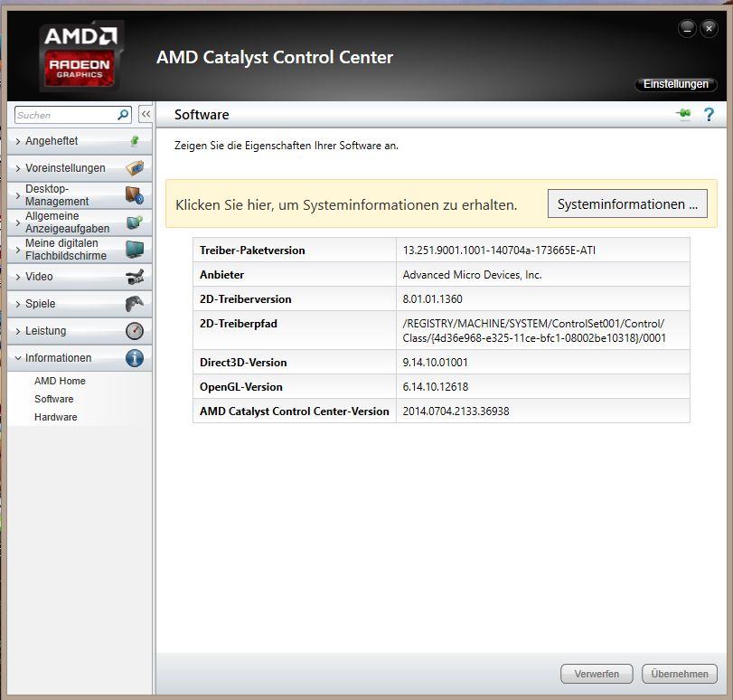The image size is (733, 700).
Task: Collapse the sidebar with double-arrow button
Action: [146, 114]
